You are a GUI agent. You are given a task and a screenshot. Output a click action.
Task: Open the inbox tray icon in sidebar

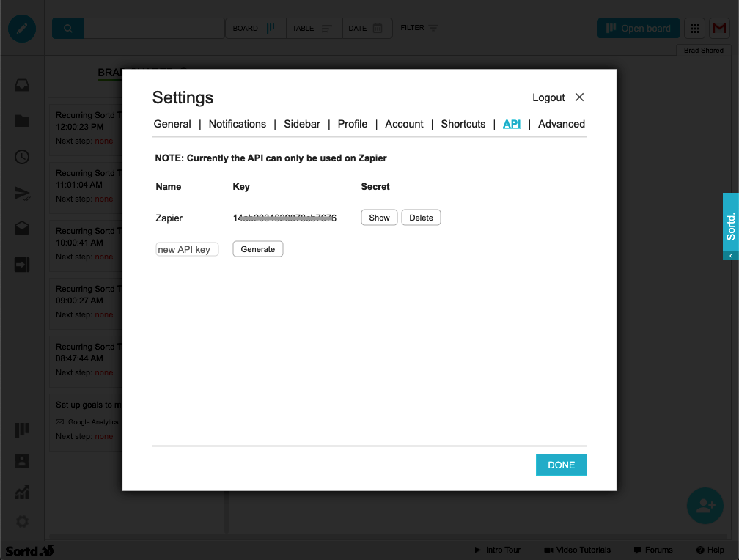coord(22,85)
